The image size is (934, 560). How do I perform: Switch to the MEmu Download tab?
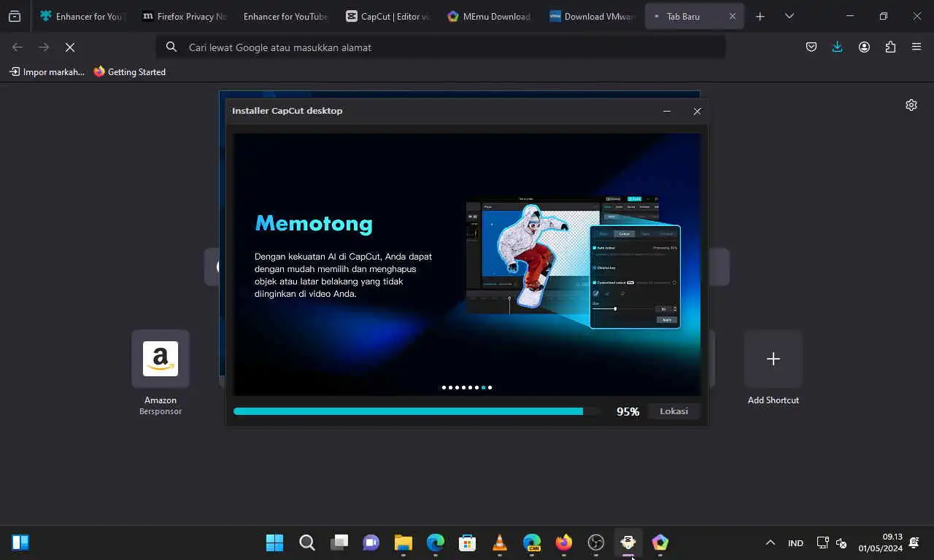(x=490, y=16)
